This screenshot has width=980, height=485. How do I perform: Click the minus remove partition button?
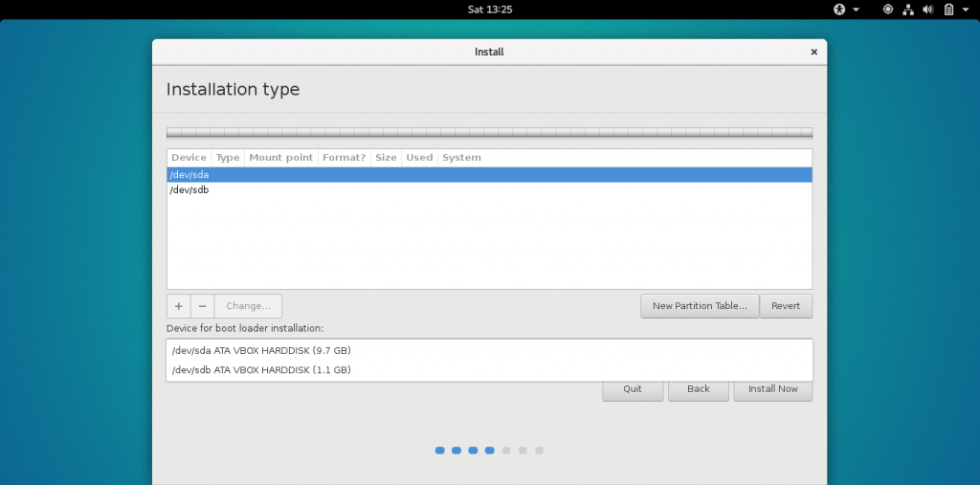click(x=203, y=306)
